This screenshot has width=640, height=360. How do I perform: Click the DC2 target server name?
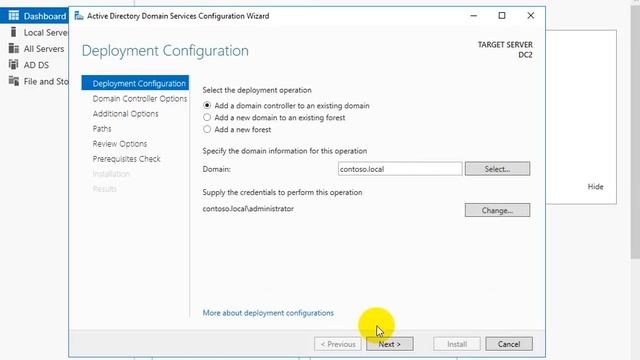(x=525, y=55)
